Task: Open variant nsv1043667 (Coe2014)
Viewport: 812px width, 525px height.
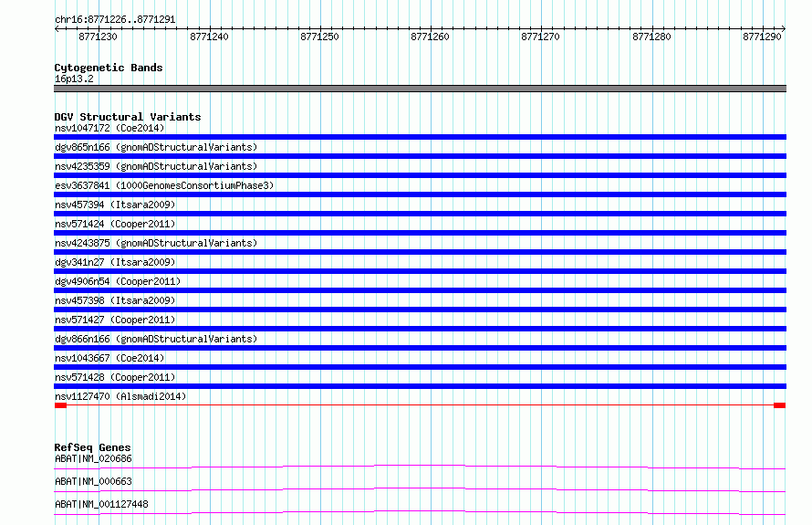Action: (109, 358)
